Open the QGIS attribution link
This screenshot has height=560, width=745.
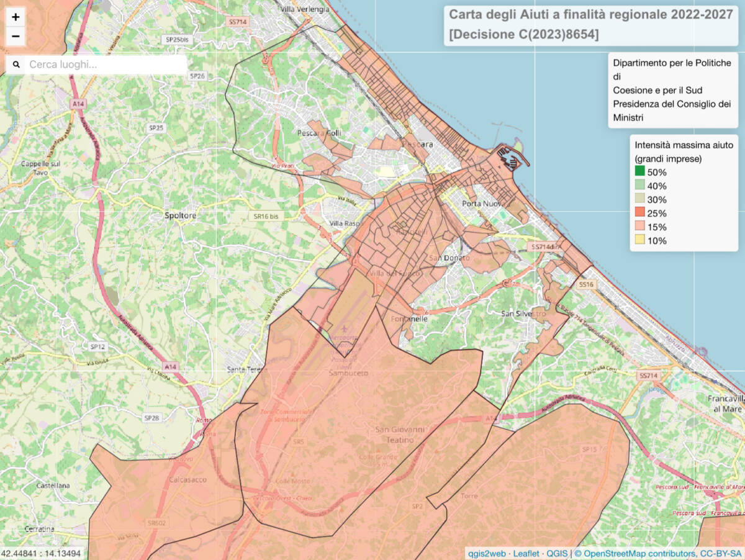[556, 553]
